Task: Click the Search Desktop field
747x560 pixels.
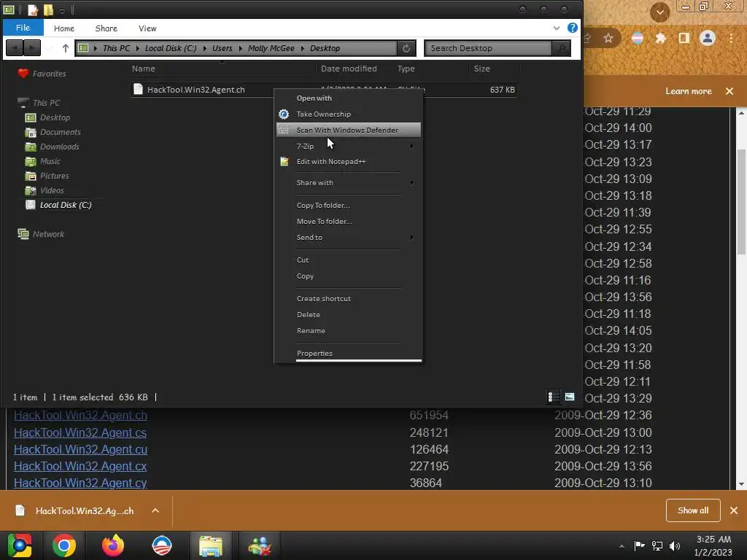Action: (x=488, y=48)
